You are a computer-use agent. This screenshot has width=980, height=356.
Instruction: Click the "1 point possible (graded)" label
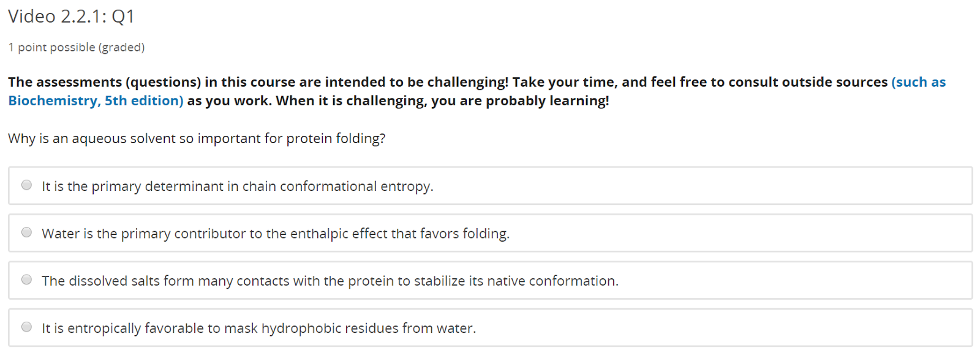pyautogui.click(x=76, y=48)
